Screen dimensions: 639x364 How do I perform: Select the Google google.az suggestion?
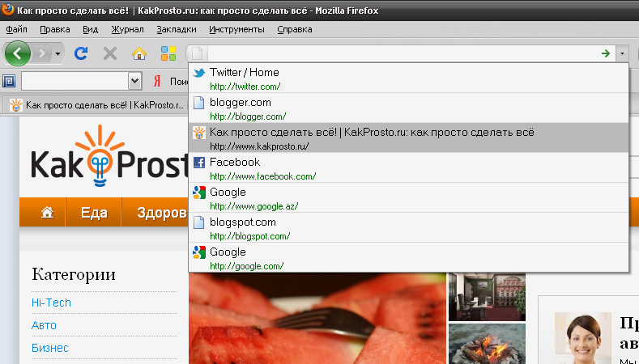point(408,198)
